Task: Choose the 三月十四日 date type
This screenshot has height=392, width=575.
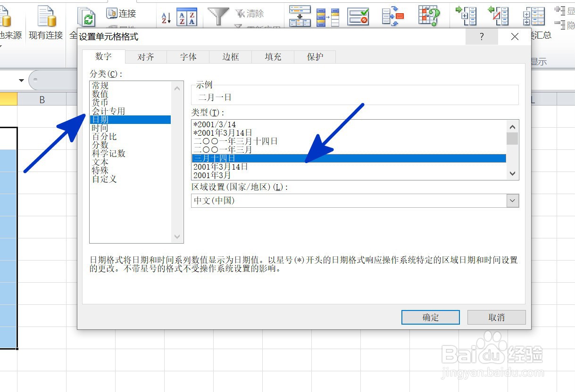Action: pos(349,158)
